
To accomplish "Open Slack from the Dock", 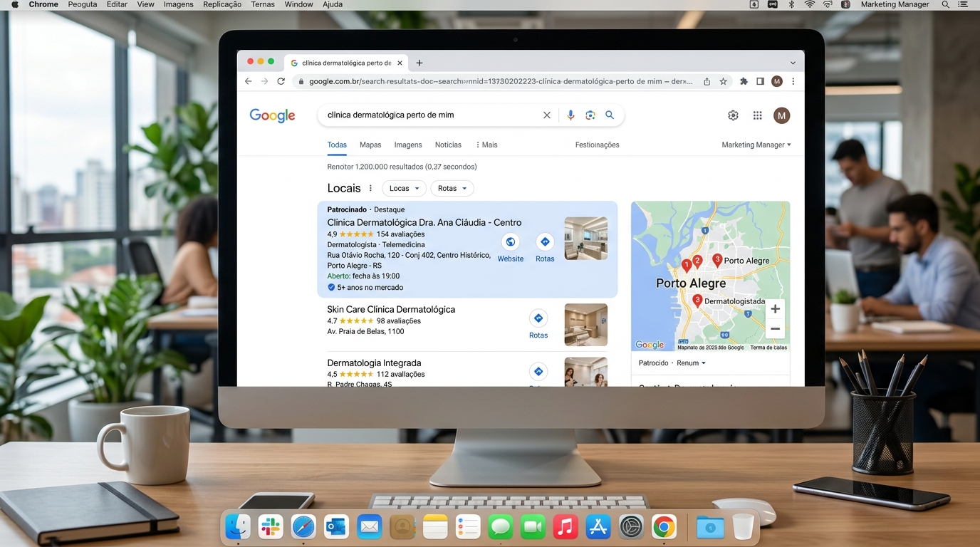I will (270, 527).
